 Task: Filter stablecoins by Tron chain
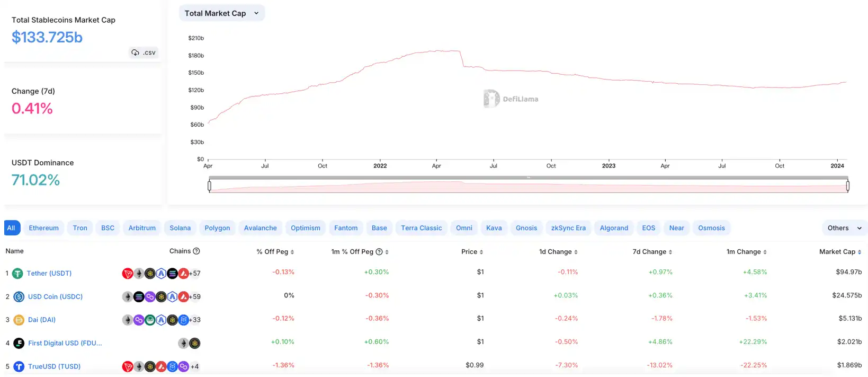pos(80,228)
